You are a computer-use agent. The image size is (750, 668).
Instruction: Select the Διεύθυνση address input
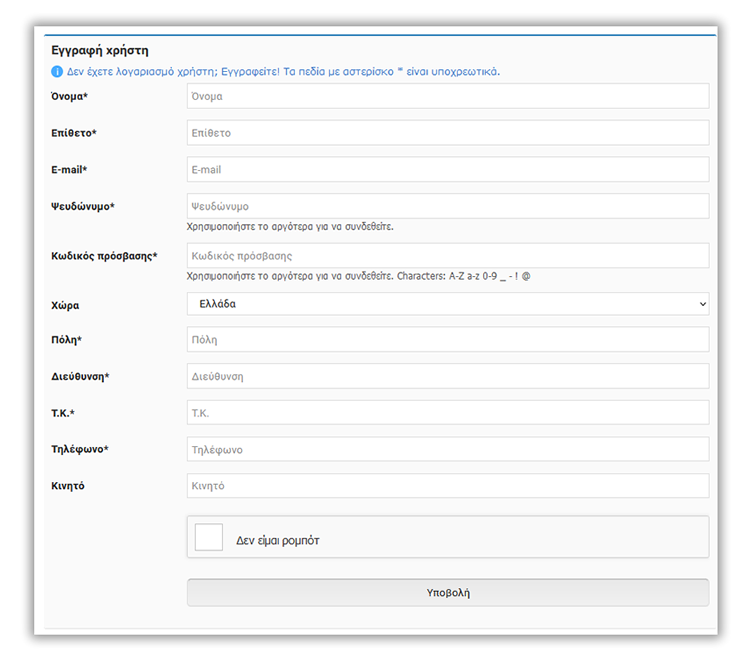coord(447,377)
